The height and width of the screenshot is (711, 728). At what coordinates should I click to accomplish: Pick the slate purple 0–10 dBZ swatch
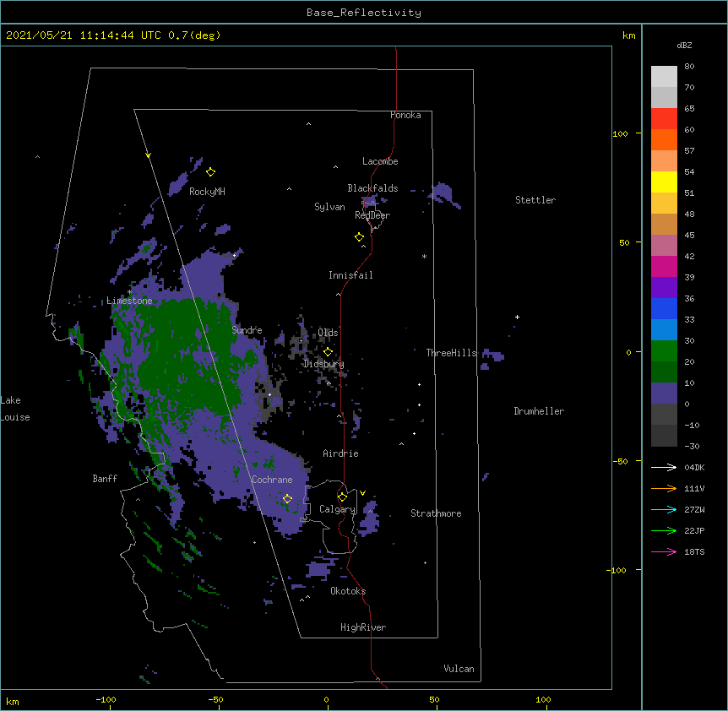pyautogui.click(x=664, y=393)
